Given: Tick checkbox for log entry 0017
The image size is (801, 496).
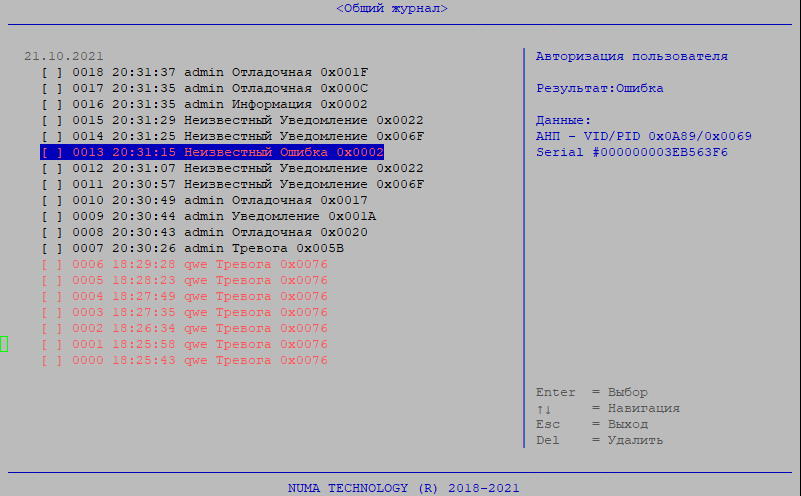Looking at the screenshot, I should coord(52,89).
